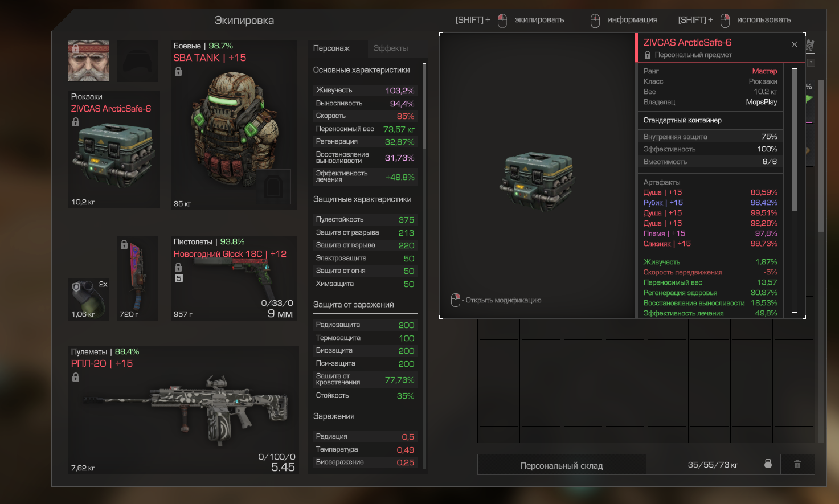Click Открыть модификацию hint
The width and height of the screenshot is (839, 504).
[x=496, y=300]
